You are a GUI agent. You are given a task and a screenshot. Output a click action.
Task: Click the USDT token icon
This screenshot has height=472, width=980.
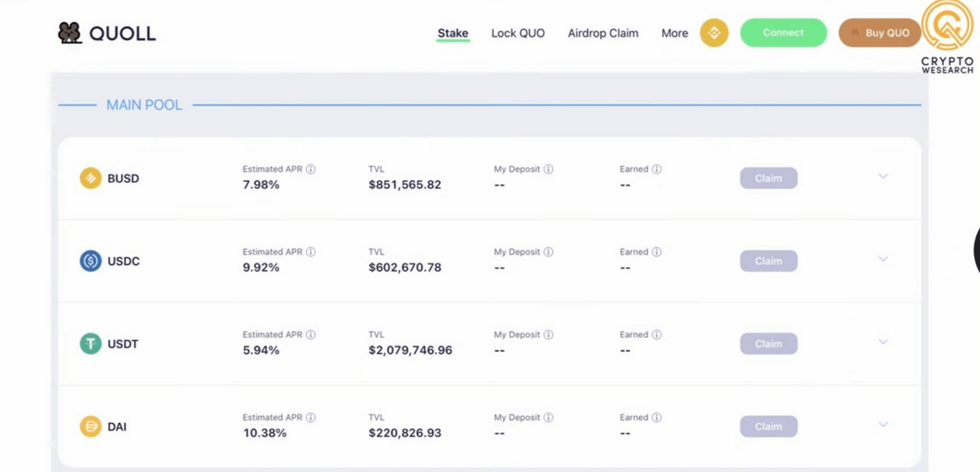[x=90, y=343]
